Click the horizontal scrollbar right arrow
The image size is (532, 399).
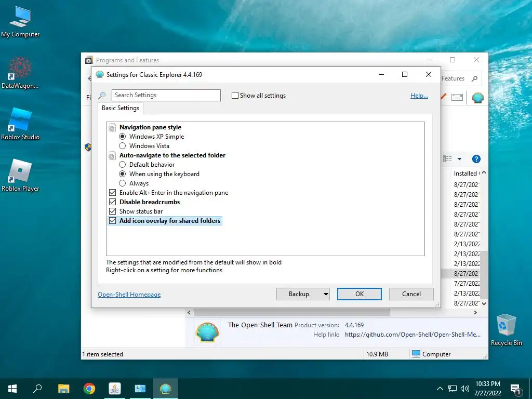(x=475, y=312)
